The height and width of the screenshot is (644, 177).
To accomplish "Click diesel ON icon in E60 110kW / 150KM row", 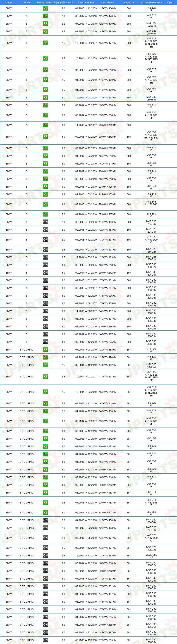I will tap(45, 222).
